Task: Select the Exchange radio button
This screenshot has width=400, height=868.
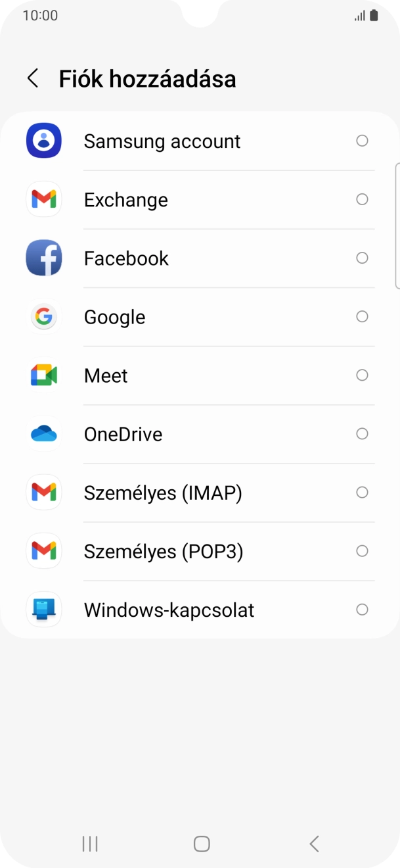Action: pyautogui.click(x=362, y=199)
